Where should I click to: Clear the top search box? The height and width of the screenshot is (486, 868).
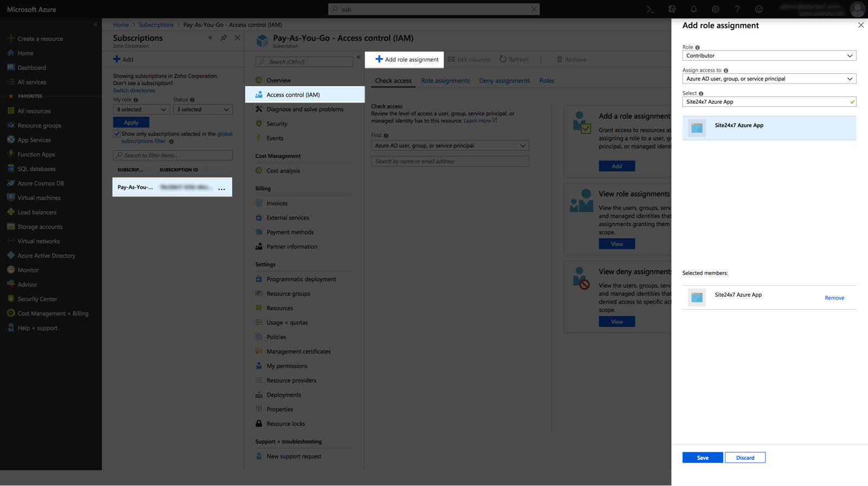[x=534, y=9]
